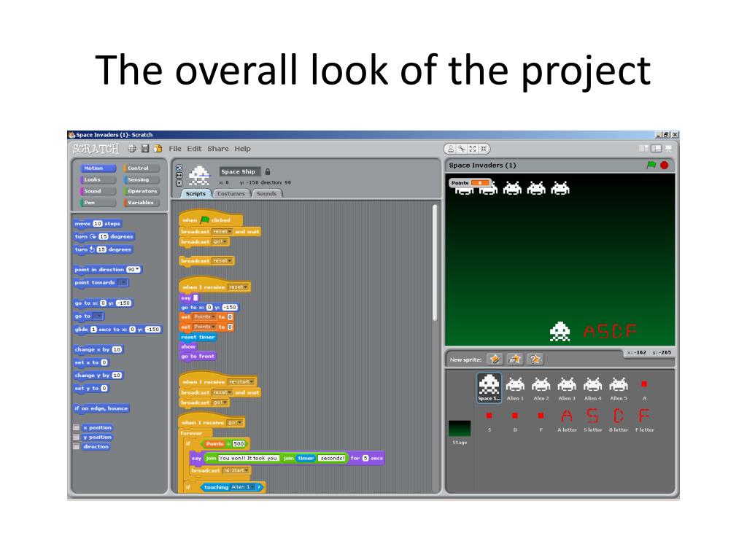Select the Space Ship sprite thumbnail
747x560 pixels.
click(x=489, y=388)
